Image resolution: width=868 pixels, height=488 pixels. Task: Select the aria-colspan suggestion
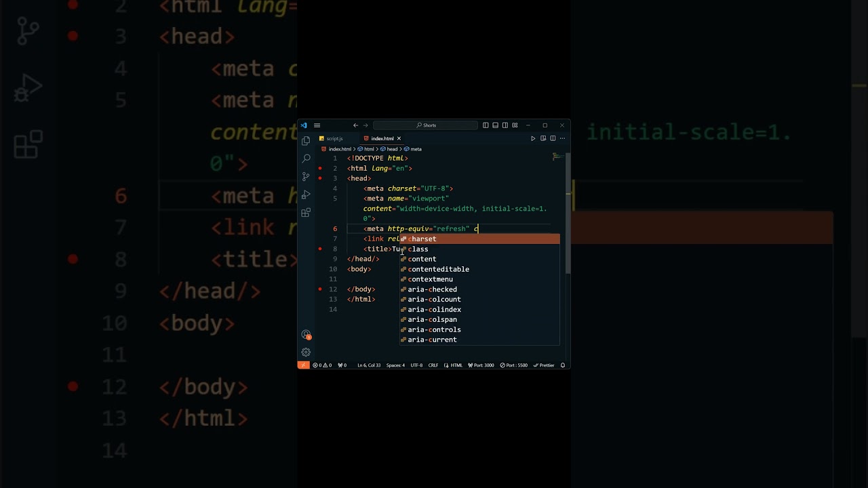(x=479, y=319)
